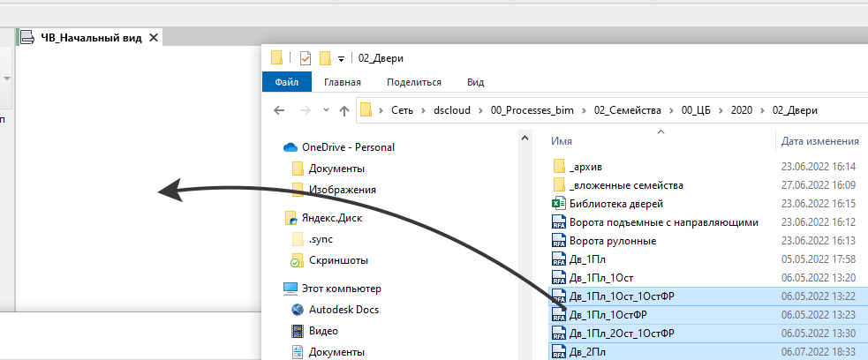Open the Главная ribbon tab
The height and width of the screenshot is (360, 868).
click(343, 82)
